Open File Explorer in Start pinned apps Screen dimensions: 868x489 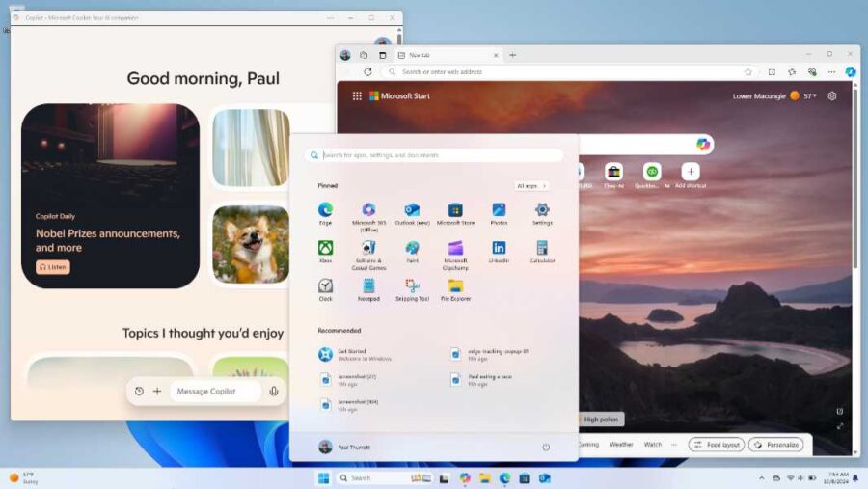(455, 289)
